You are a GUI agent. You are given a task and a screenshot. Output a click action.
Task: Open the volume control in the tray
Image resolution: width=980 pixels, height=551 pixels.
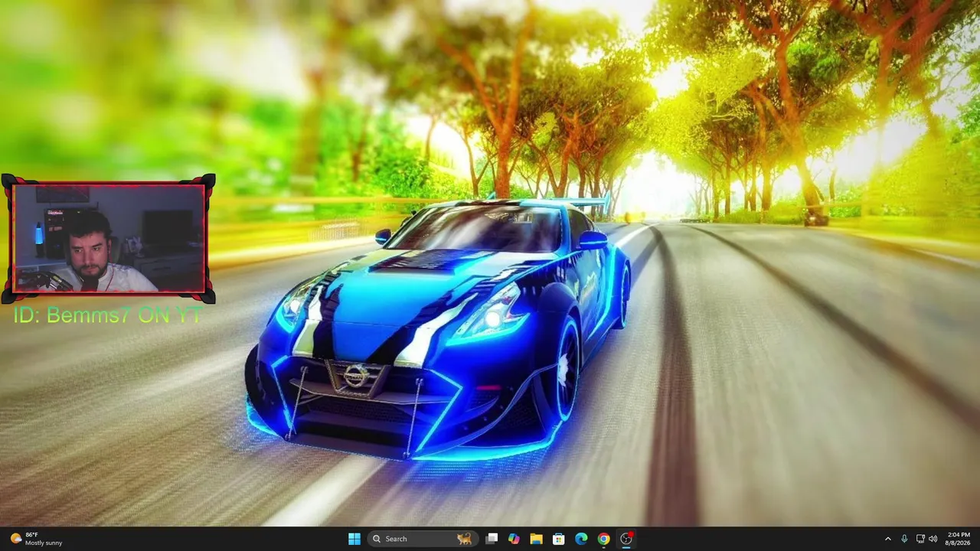point(933,539)
